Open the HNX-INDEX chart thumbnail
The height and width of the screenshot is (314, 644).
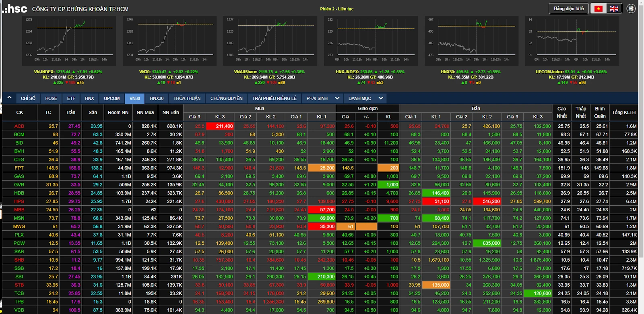point(371,41)
